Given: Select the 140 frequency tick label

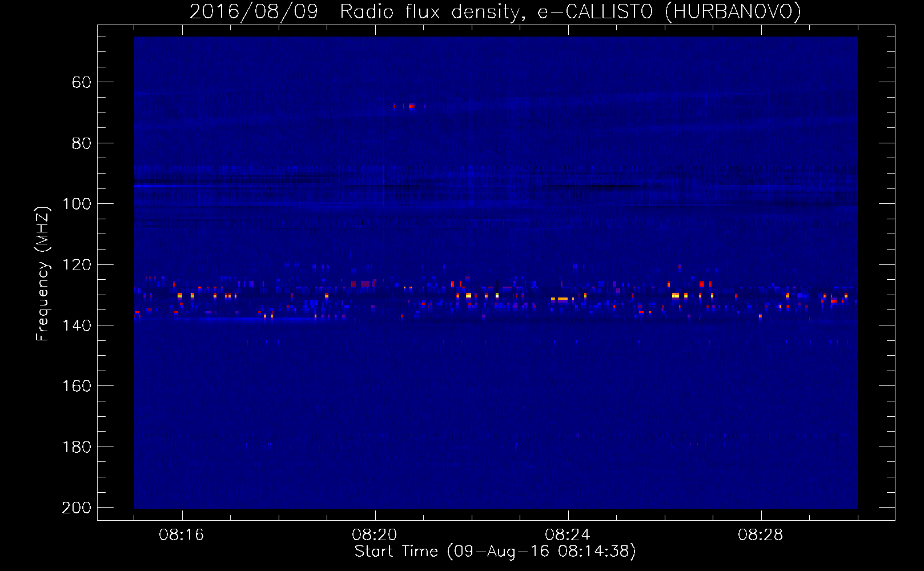Looking at the screenshot, I should (x=77, y=325).
